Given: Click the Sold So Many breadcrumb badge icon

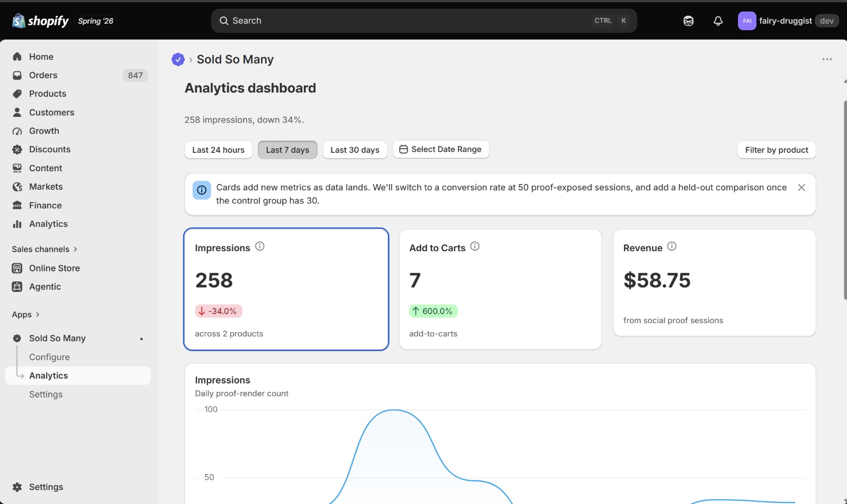Looking at the screenshot, I should [178, 59].
